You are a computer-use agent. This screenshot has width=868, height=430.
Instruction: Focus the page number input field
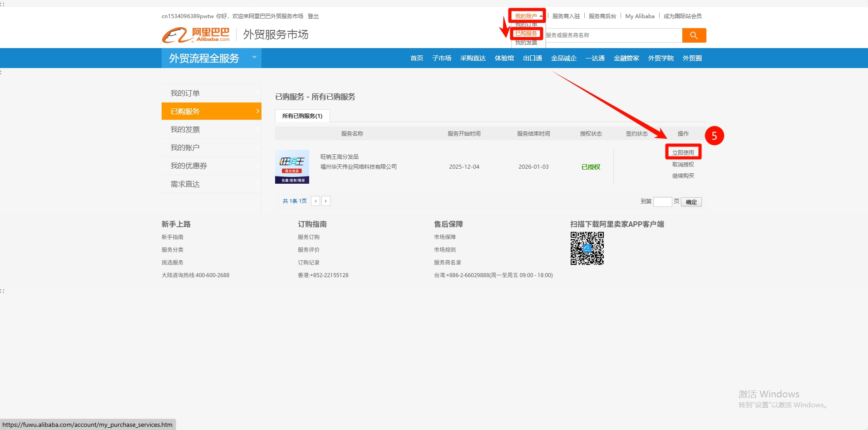pos(662,202)
